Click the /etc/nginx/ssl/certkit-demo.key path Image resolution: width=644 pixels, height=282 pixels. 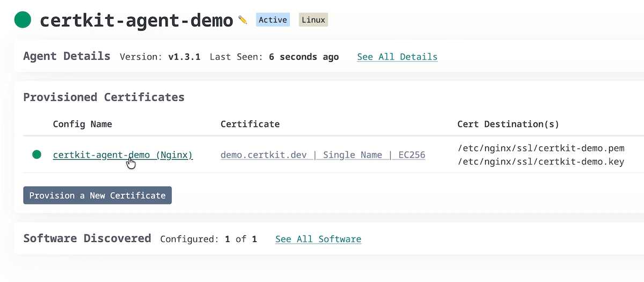(x=540, y=161)
